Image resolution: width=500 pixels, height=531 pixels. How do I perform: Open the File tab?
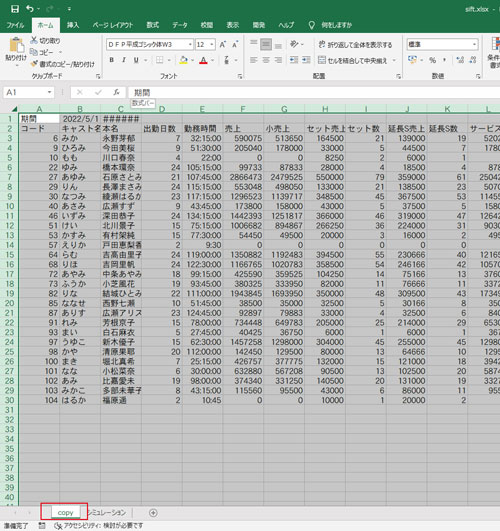[x=15, y=25]
